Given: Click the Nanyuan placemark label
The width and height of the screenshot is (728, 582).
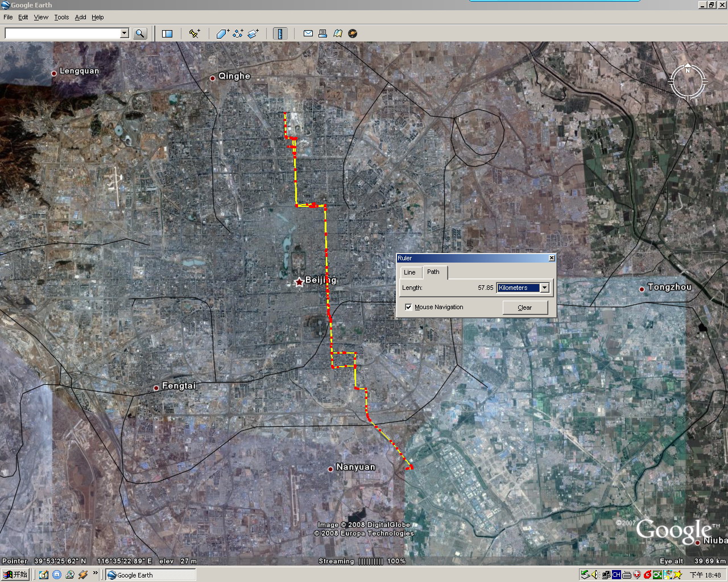Looking at the screenshot, I should pyautogui.click(x=355, y=467).
